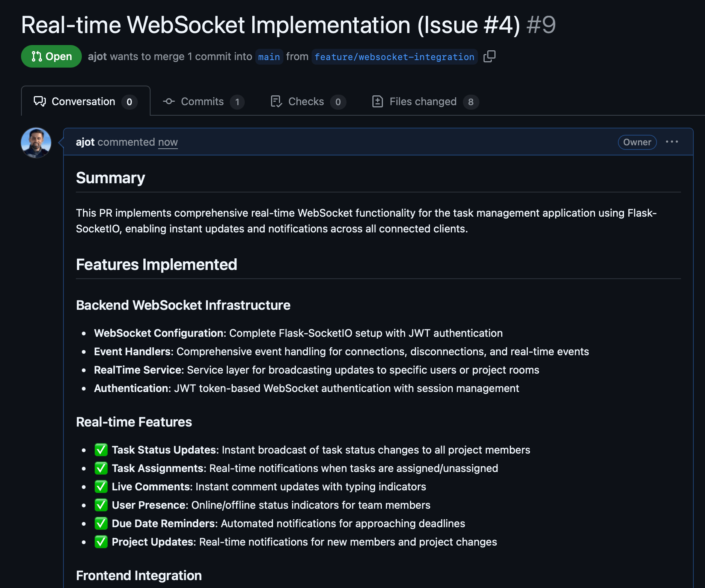The width and height of the screenshot is (705, 588).
Task: Click the Conversation count badge 0
Action: 130,102
